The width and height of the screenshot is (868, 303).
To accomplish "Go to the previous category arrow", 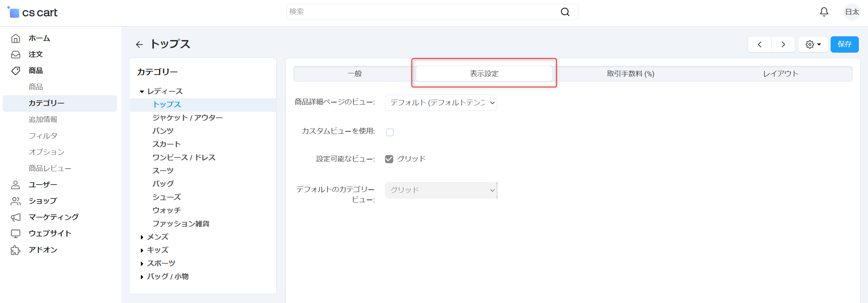I will [760, 44].
